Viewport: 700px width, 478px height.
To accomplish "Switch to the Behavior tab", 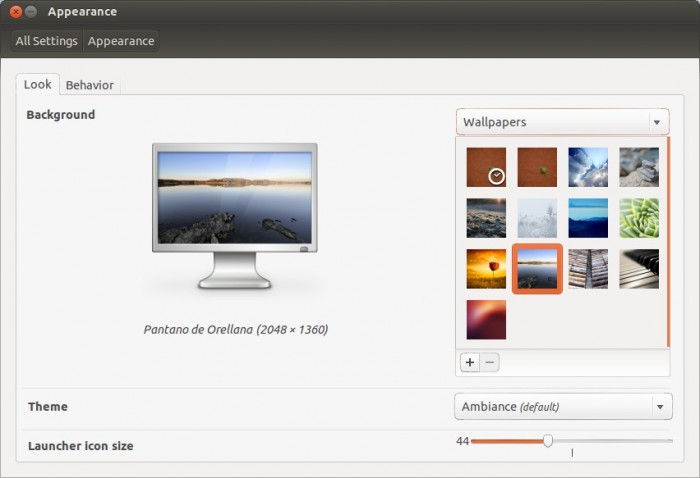I will 90,85.
